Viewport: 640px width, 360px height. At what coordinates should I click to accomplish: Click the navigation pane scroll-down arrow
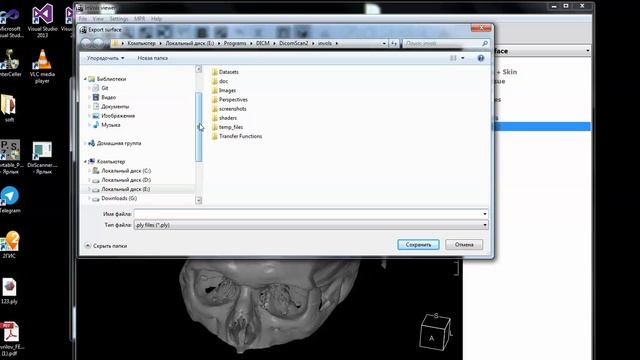coord(199,200)
